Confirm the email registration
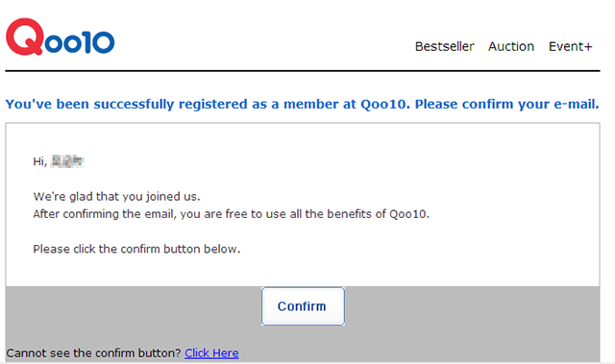615x364 pixels. [303, 306]
